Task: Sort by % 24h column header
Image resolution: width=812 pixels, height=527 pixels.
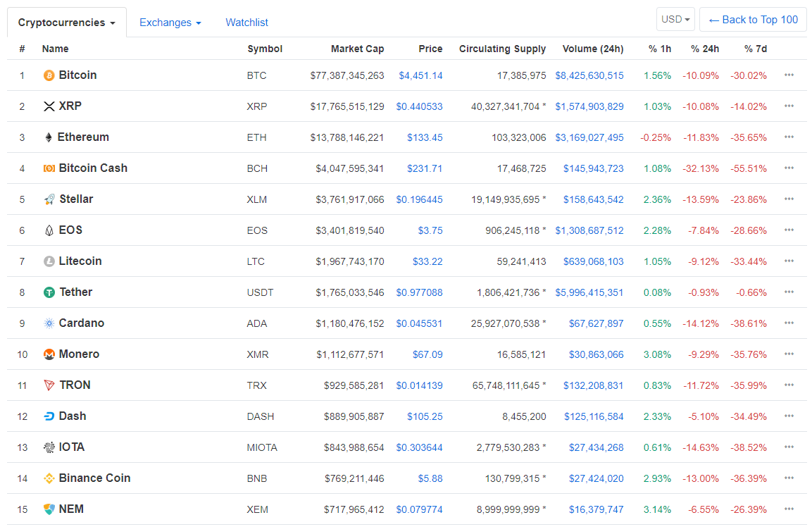Action: pos(704,49)
